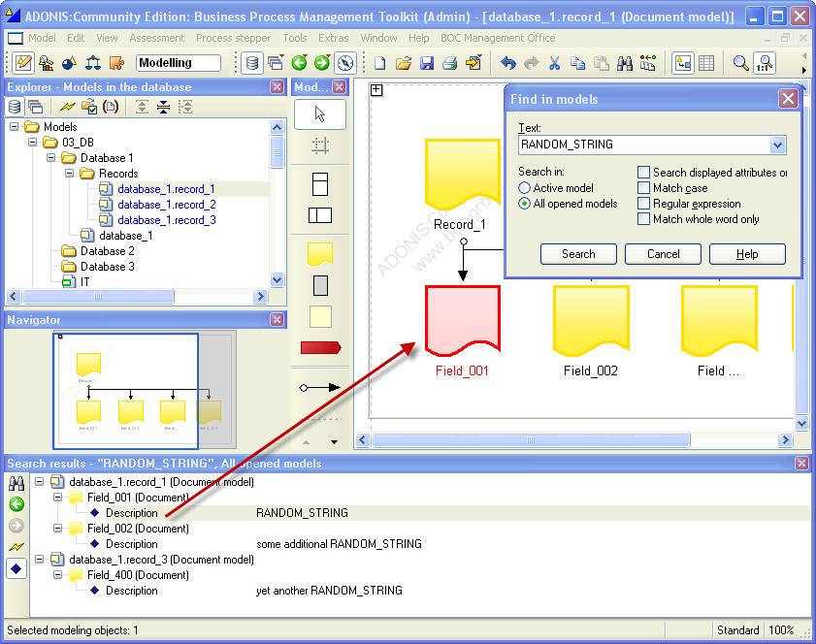Screen dimensions: 816x644
Task: Collapse Field_002 (Document) in Search results
Action: click(58, 529)
